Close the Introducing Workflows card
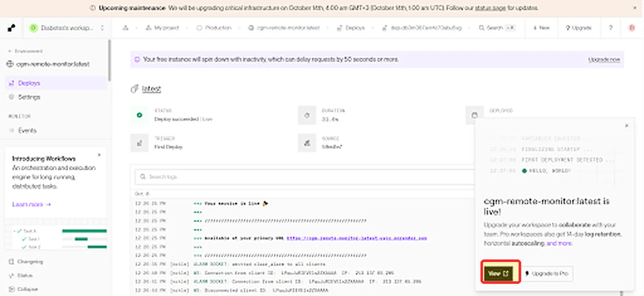Image resolution: width=644 pixels, height=296 pixels. [x=99, y=155]
